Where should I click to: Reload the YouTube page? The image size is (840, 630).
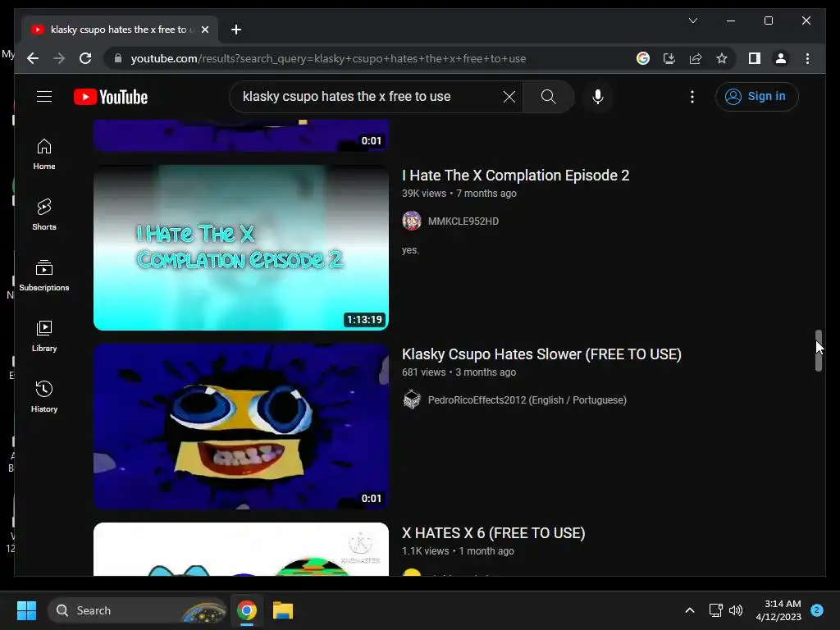(x=85, y=58)
